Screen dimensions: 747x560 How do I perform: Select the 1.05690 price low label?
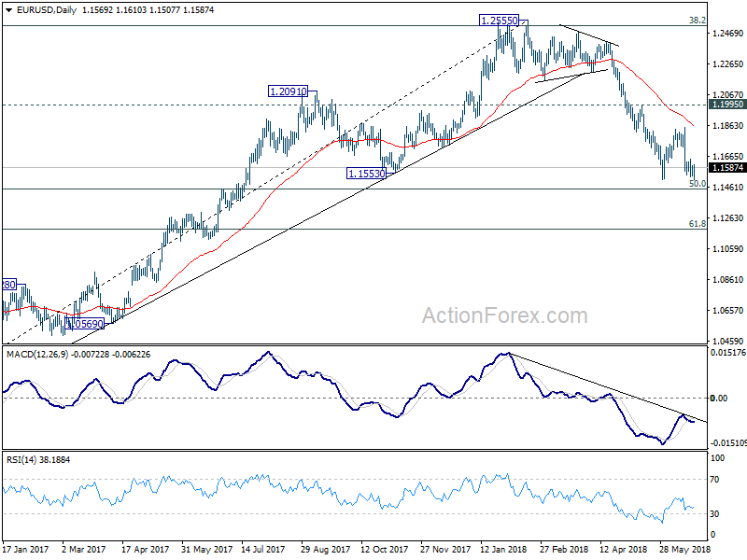(85, 324)
